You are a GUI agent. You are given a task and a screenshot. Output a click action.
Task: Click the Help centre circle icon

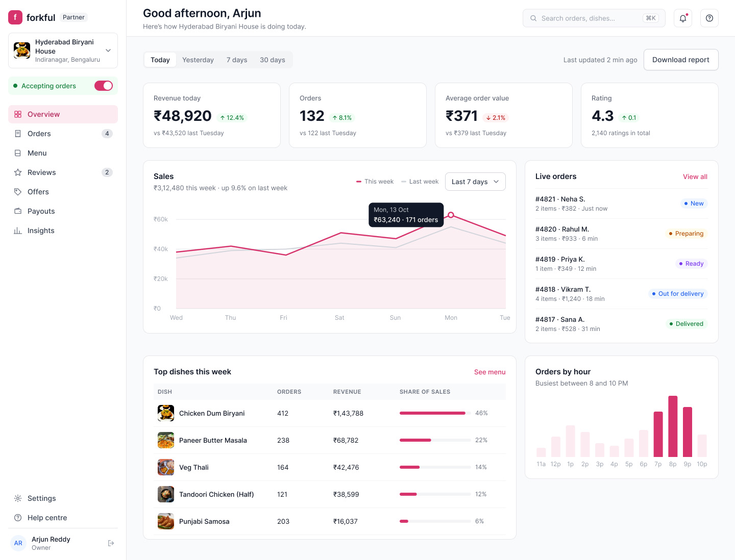click(18, 518)
